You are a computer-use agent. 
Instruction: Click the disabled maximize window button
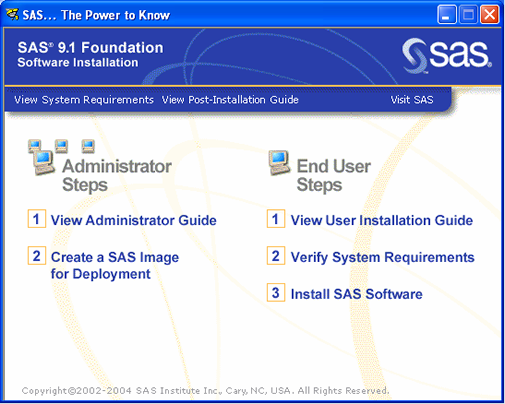[468, 15]
